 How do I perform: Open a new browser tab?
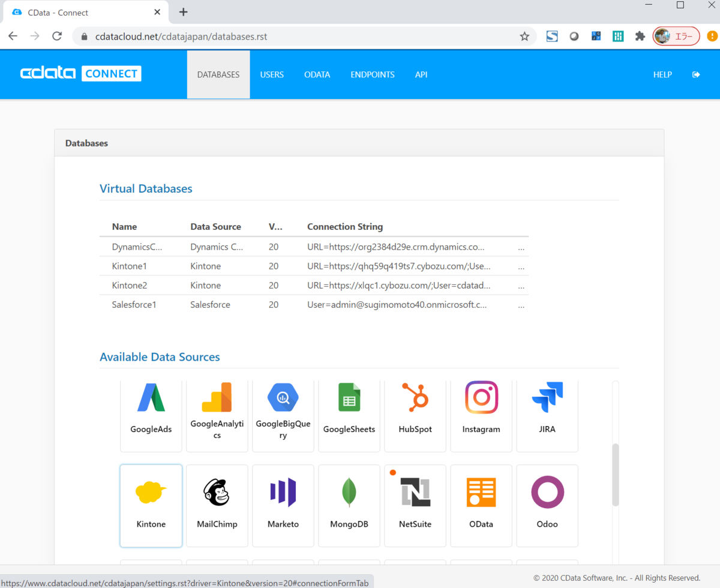tap(184, 12)
